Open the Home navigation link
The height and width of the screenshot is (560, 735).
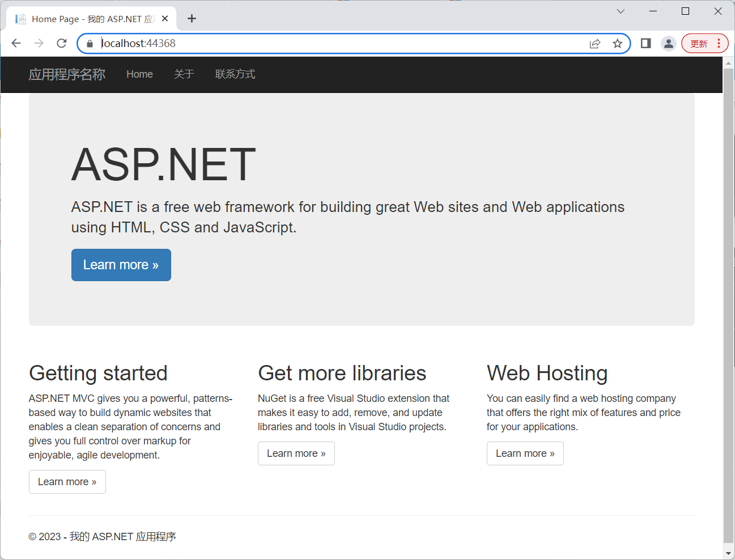(x=139, y=74)
